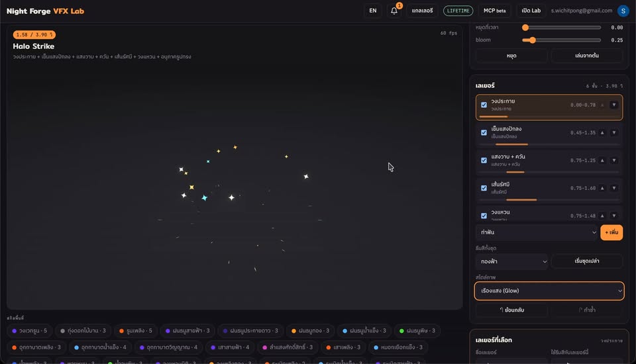This screenshot has width=636, height=364.
Task: Open the เรืองแสง (Glow) style dropdown
Action: pyautogui.click(x=549, y=291)
